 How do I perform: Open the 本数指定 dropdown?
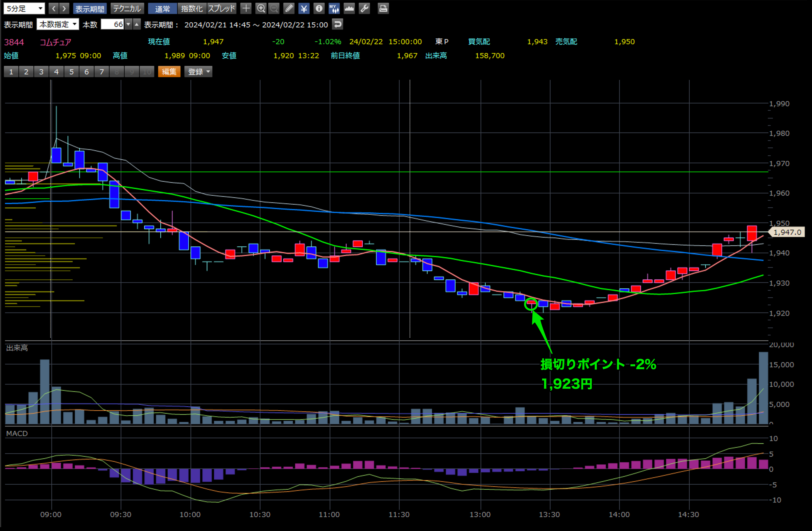pyautogui.click(x=57, y=25)
